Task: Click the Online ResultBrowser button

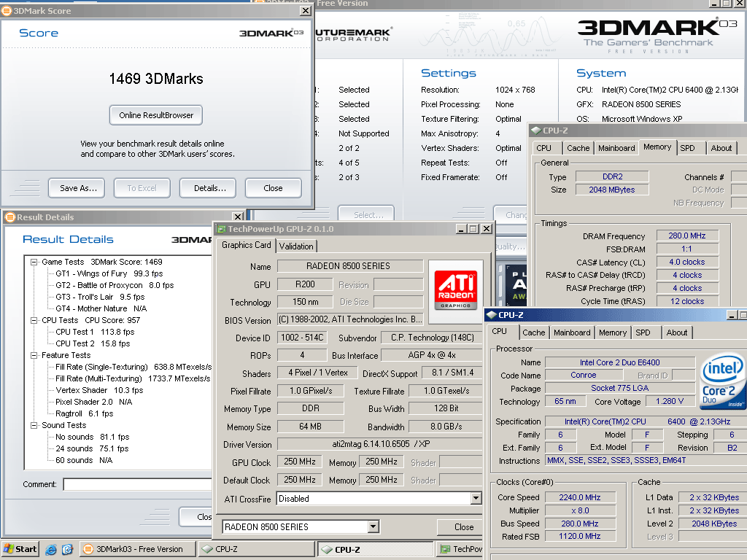Action: coord(156,115)
